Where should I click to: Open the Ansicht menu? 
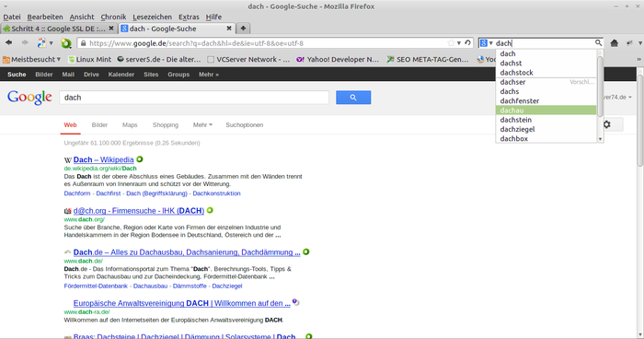[x=82, y=17]
